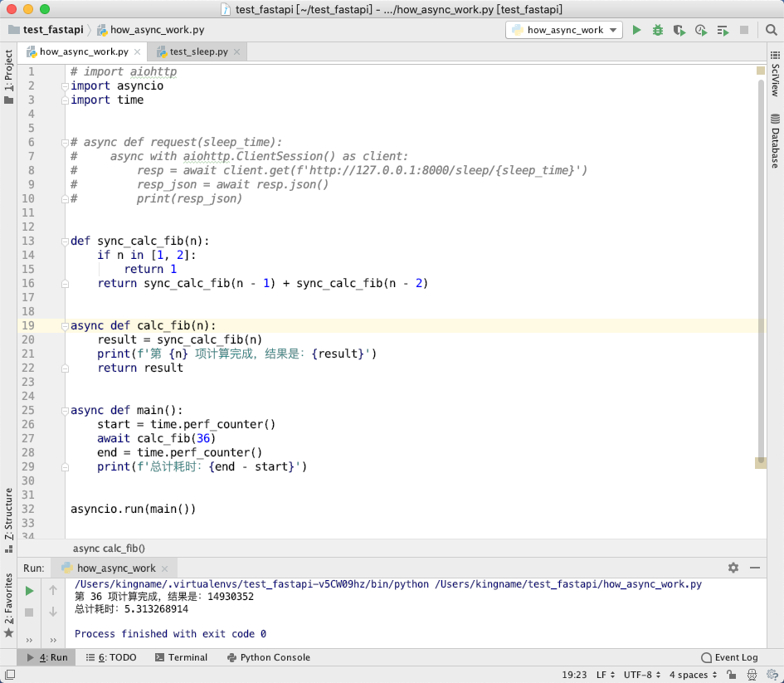Close the how_async_work run tab

164,568
